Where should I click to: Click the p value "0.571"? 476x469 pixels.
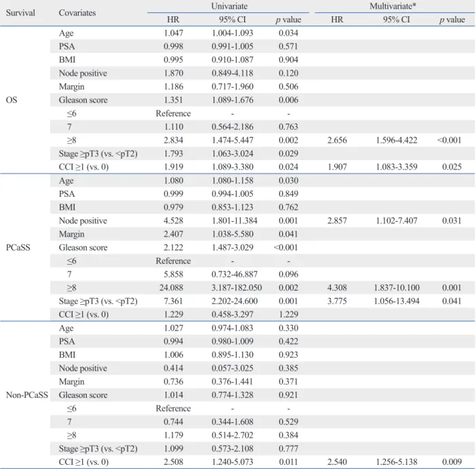tap(288, 47)
